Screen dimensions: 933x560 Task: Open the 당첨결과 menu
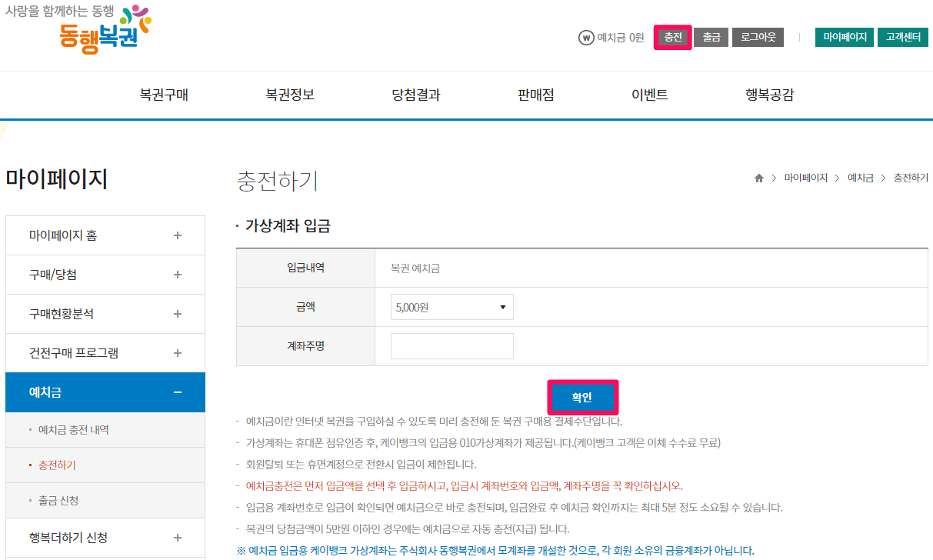coord(416,95)
